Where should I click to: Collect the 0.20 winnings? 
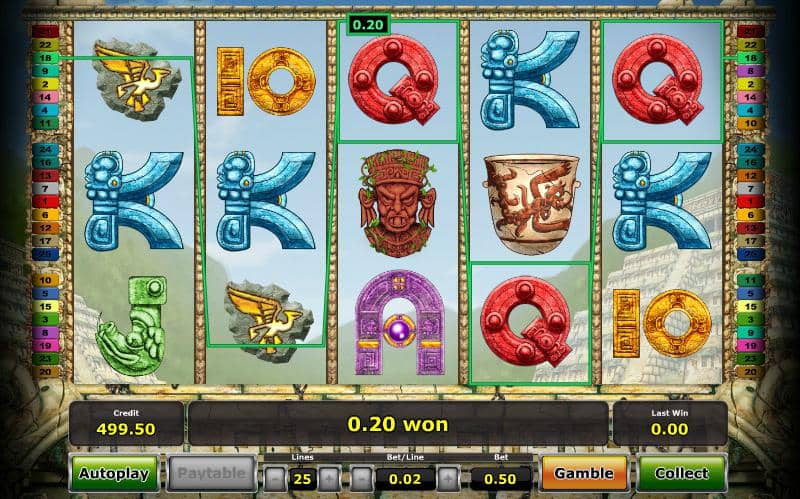(682, 473)
